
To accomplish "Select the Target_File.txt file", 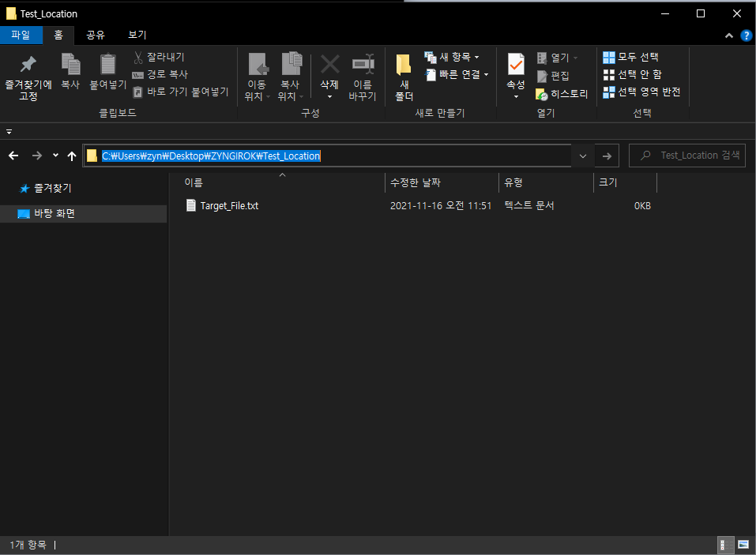I will tap(230, 206).
